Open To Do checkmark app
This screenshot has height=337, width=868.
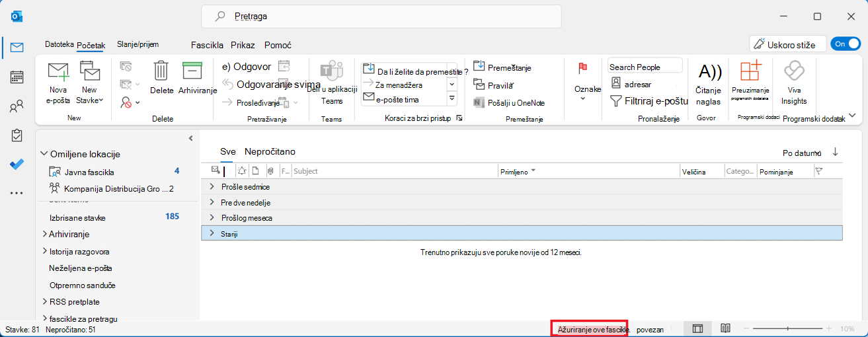pos(17,165)
